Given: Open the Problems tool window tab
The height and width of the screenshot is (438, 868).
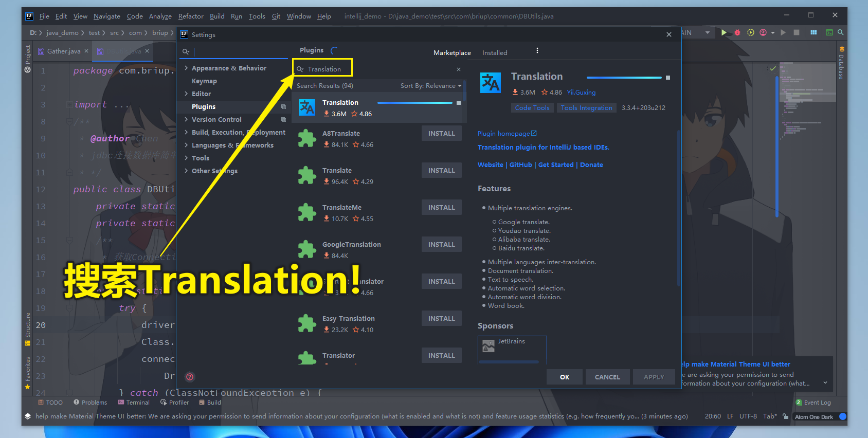Looking at the screenshot, I should pyautogui.click(x=90, y=403).
